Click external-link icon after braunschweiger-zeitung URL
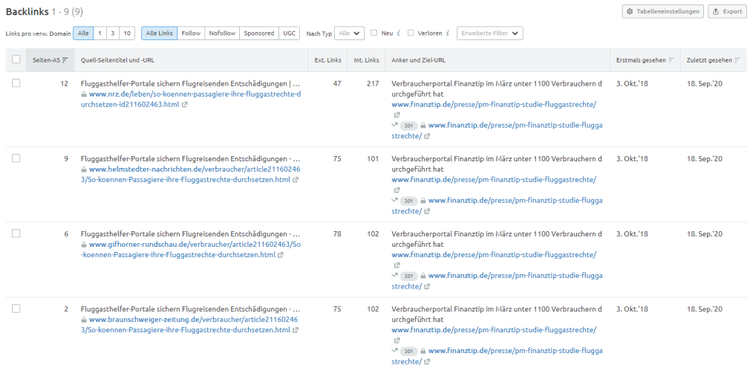 coord(296,330)
